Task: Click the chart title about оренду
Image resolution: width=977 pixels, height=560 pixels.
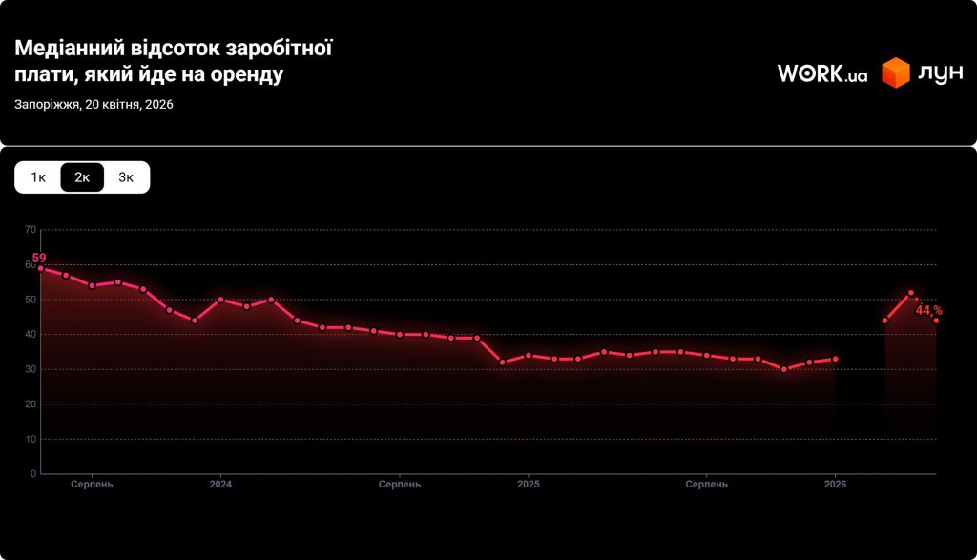Action: [173, 61]
